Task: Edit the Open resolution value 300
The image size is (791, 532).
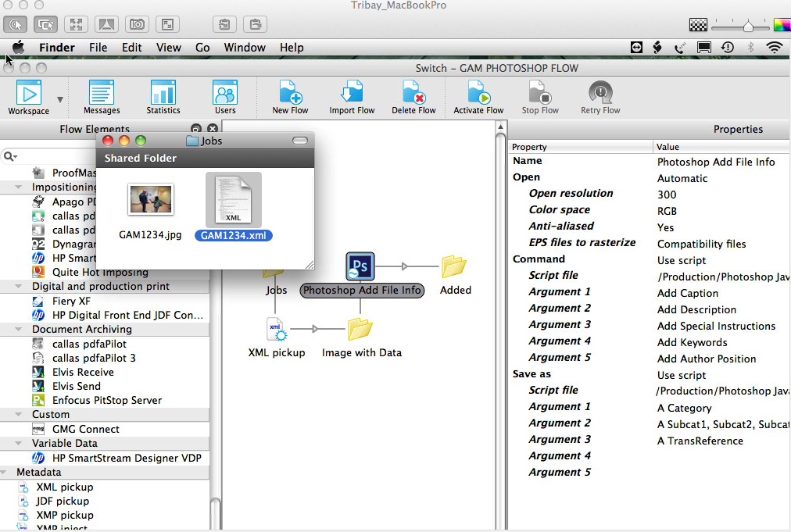Action: [x=667, y=195]
